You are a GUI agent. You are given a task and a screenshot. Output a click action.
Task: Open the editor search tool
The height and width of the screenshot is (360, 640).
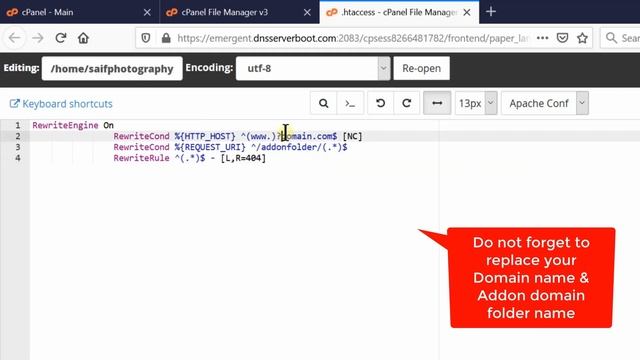click(x=323, y=103)
